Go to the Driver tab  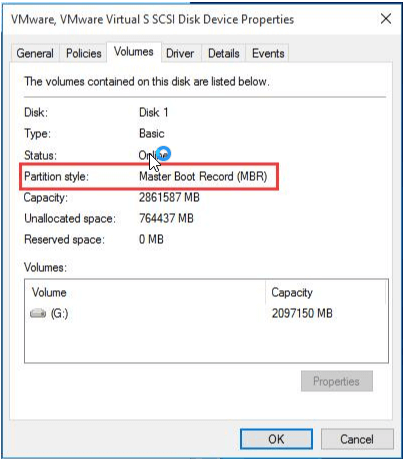tap(180, 53)
